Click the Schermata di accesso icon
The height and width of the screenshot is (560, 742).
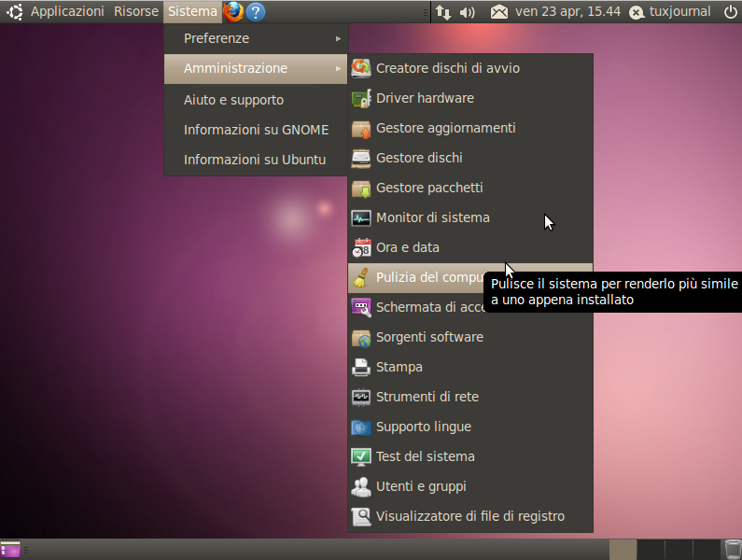pyautogui.click(x=361, y=307)
